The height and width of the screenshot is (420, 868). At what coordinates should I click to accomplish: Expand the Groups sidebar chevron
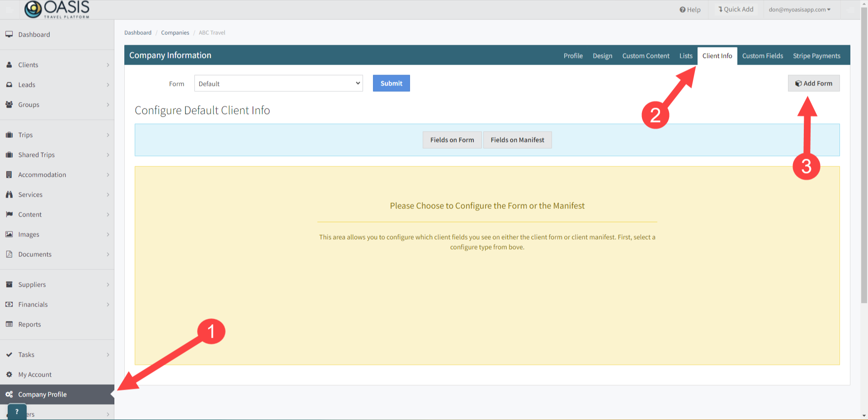pos(108,104)
